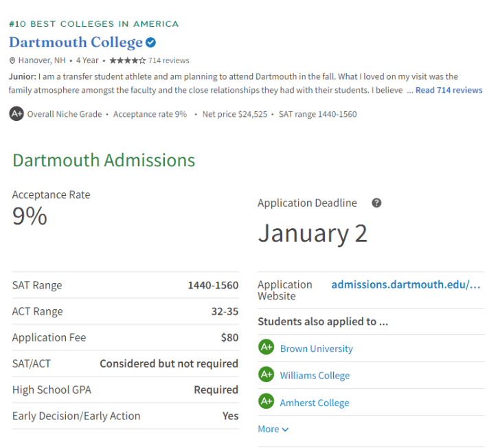
Task: Click the Early Decision/Early Action row label
Action: click(x=76, y=416)
